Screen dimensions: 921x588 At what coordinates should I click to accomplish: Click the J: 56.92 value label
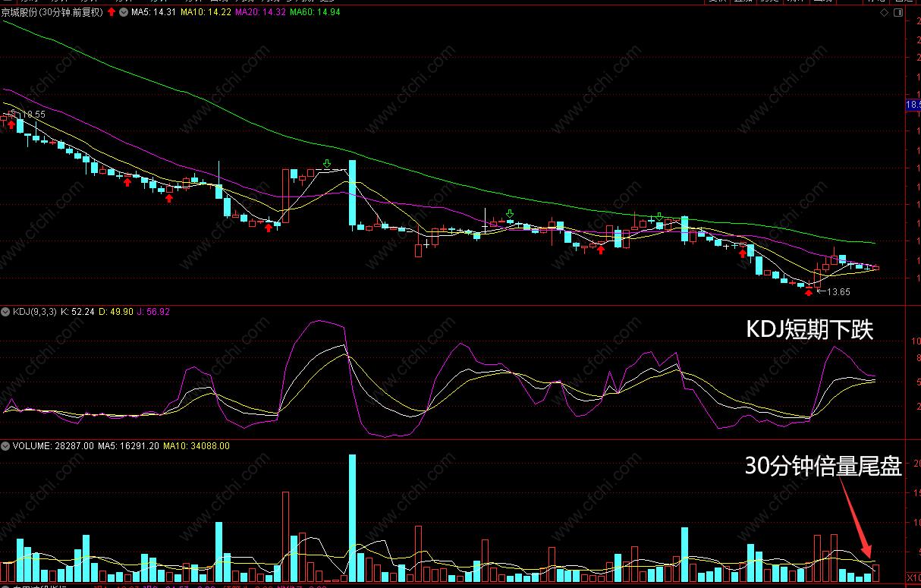coord(154,311)
